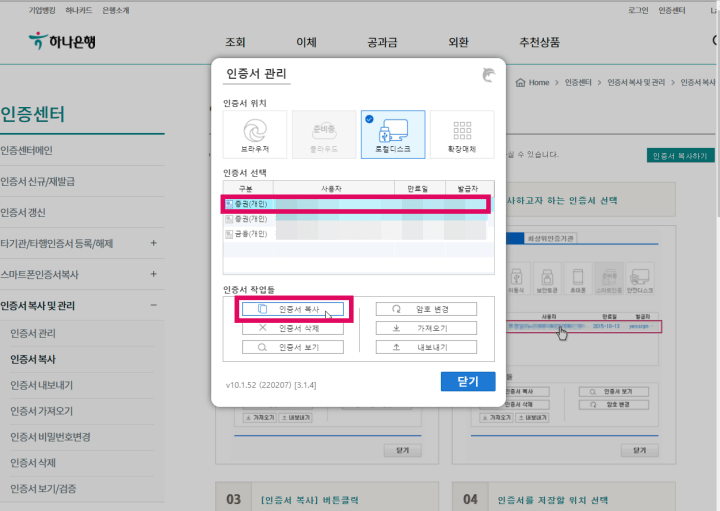Open 인증서 신규/재발급 in sidebar
The width and height of the screenshot is (720, 511).
pyautogui.click(x=38, y=181)
